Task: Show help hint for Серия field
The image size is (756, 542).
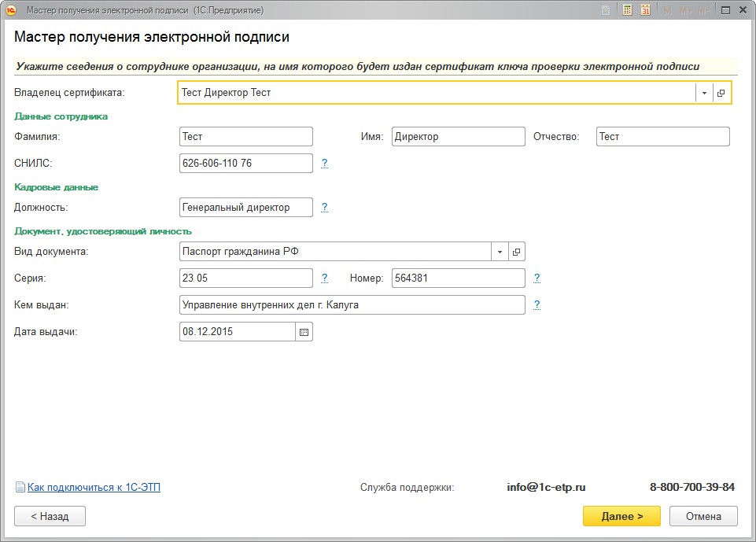Action: [324, 278]
